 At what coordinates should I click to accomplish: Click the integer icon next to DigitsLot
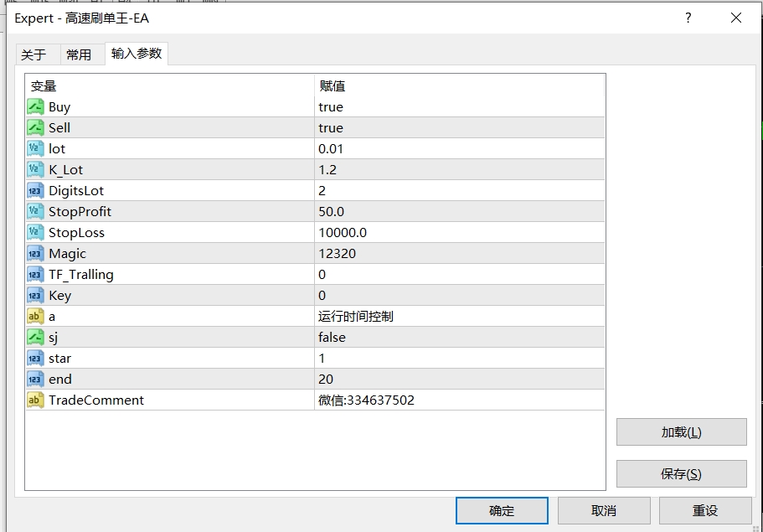pos(35,190)
